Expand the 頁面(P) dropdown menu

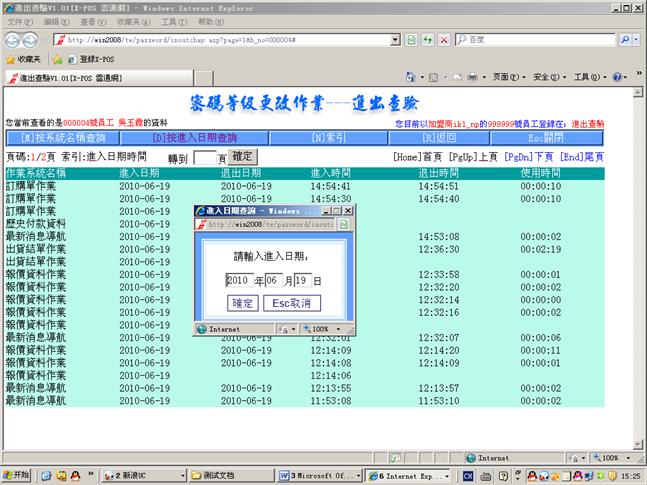(x=507, y=77)
